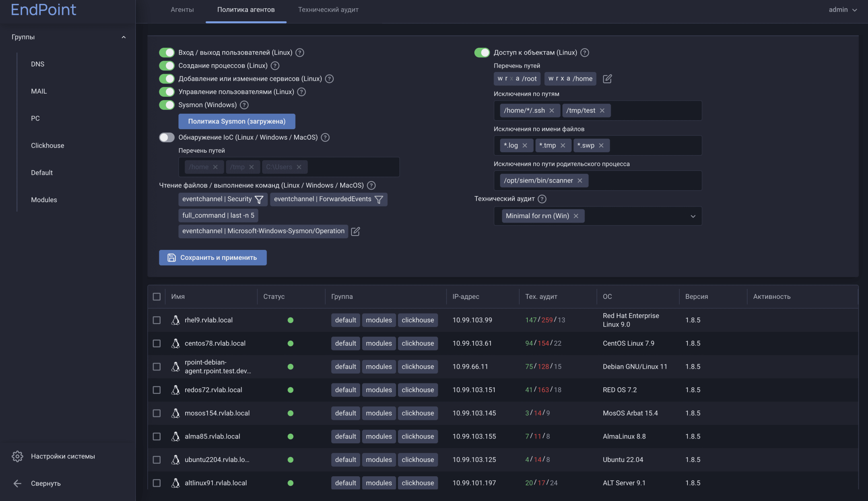
Task: Click the Настройки системы gear icon
Action: 17,456
